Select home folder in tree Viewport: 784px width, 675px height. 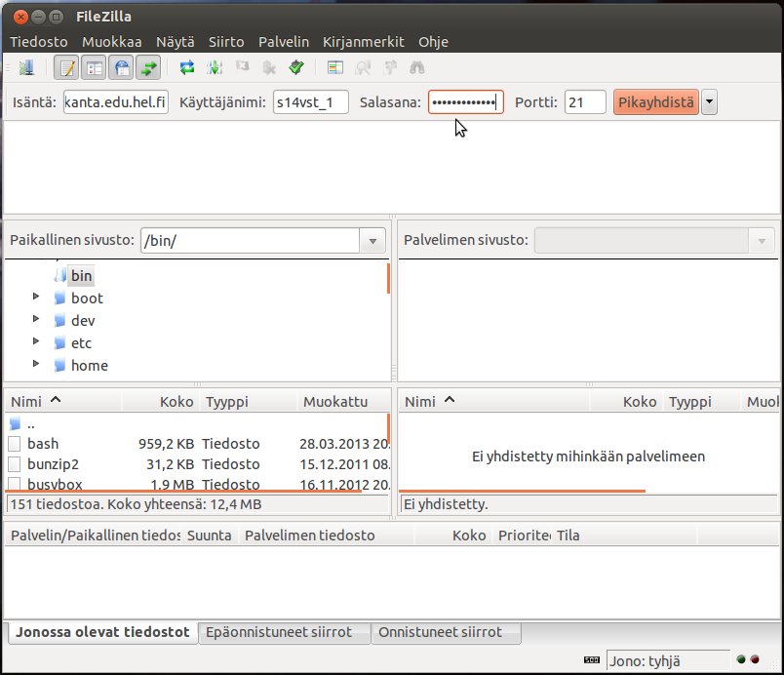click(x=90, y=366)
